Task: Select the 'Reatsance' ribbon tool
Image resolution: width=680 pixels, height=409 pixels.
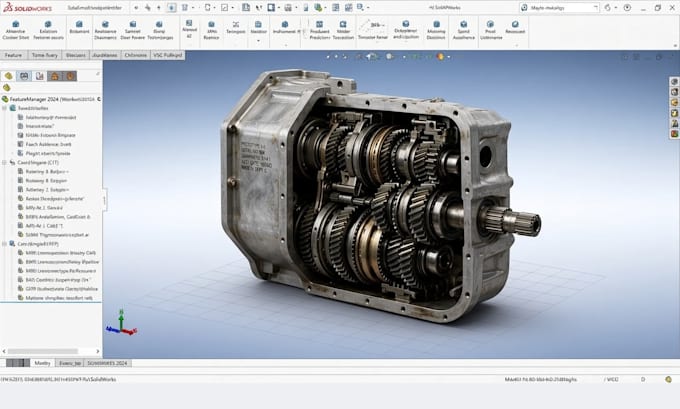Action: tap(105, 30)
